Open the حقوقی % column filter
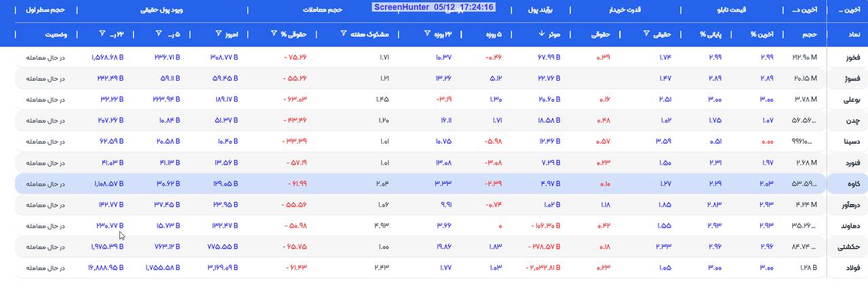The image size is (868, 290). point(274,34)
